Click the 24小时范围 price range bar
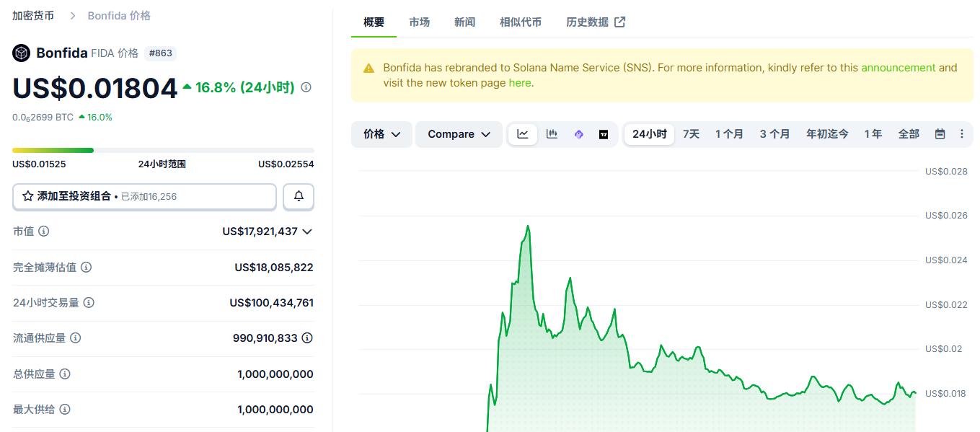This screenshot has width=980, height=432. click(162, 150)
